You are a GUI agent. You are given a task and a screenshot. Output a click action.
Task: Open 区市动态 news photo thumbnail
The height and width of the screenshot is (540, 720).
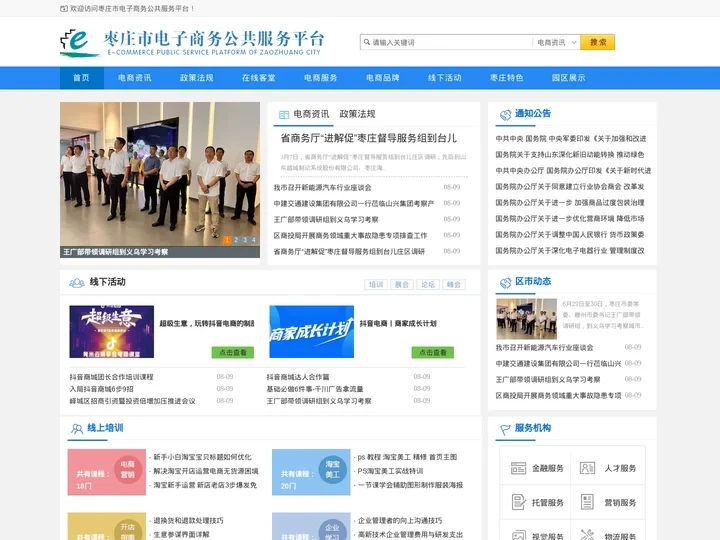[x=526, y=319]
